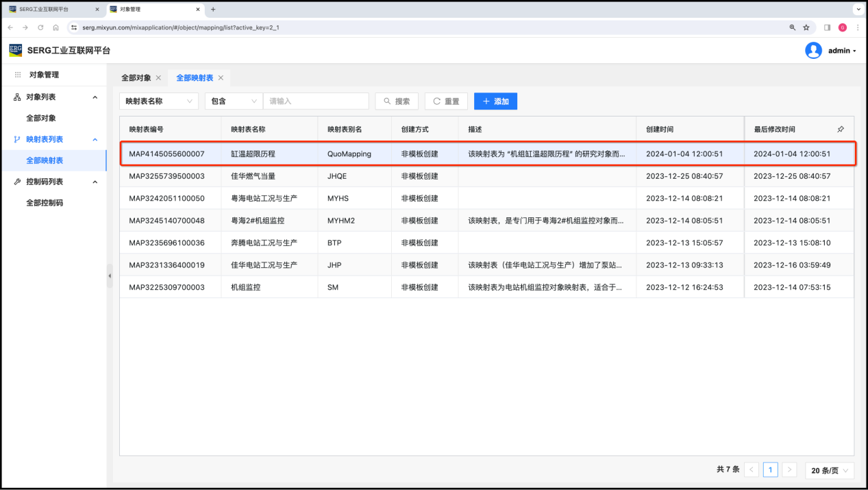
Task: Click the blue 添加 button
Action: tap(495, 101)
